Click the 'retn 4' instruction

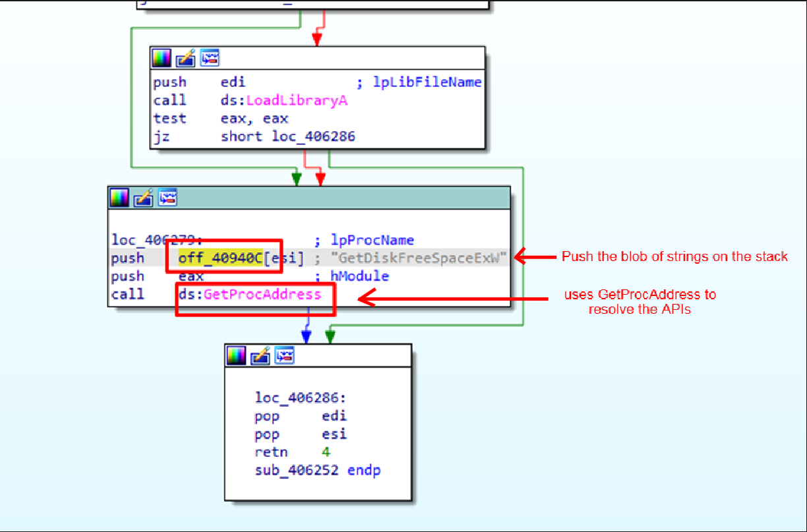click(x=293, y=452)
